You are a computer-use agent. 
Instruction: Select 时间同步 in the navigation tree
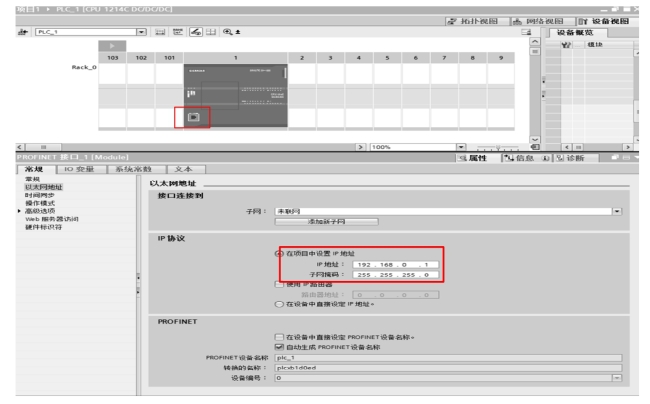tap(40, 195)
